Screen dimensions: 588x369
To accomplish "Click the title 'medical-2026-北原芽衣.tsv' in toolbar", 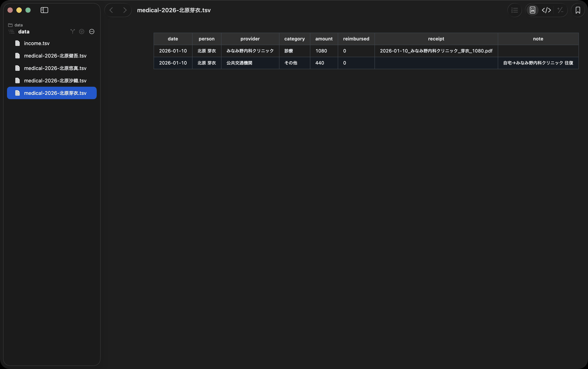I will point(174,10).
